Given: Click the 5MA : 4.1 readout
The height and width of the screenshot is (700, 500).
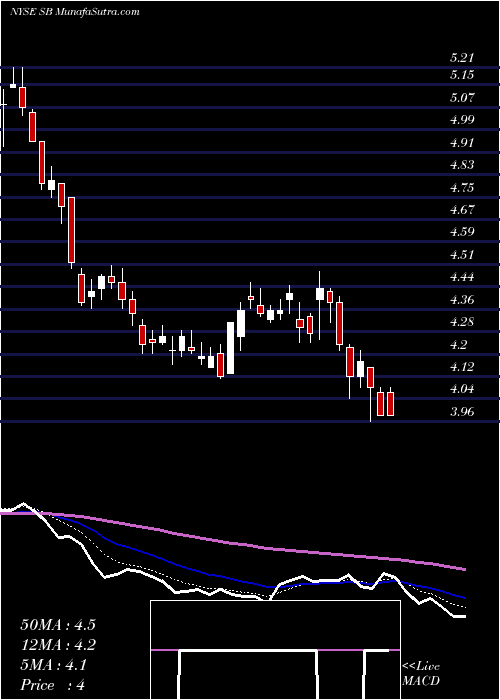Looking at the screenshot, I should pos(54,665).
